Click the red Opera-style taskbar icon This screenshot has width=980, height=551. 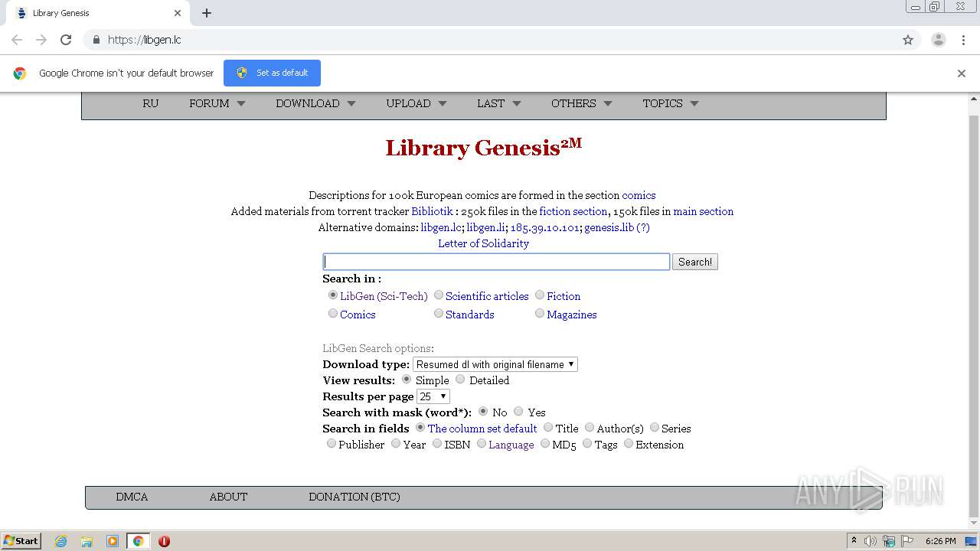pos(164,541)
